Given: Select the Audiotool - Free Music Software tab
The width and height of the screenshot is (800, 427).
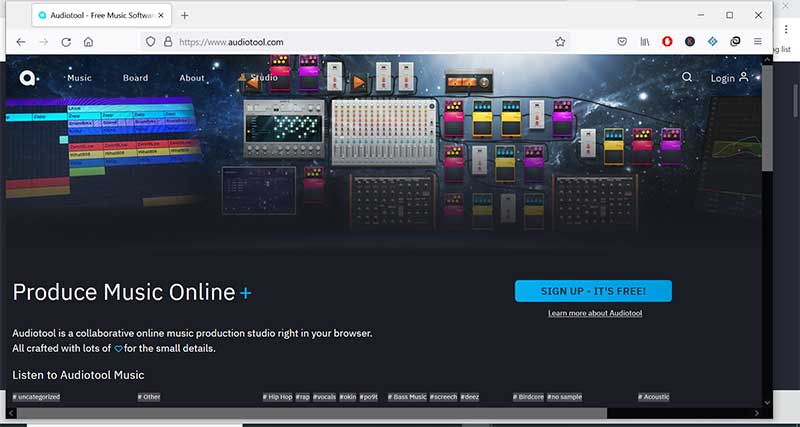Looking at the screenshot, I should point(102,15).
